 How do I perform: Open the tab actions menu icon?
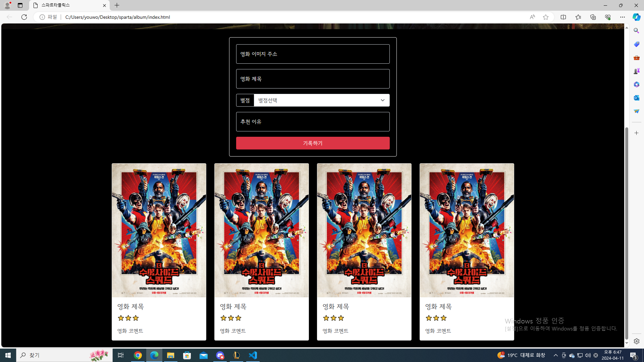tap(20, 5)
